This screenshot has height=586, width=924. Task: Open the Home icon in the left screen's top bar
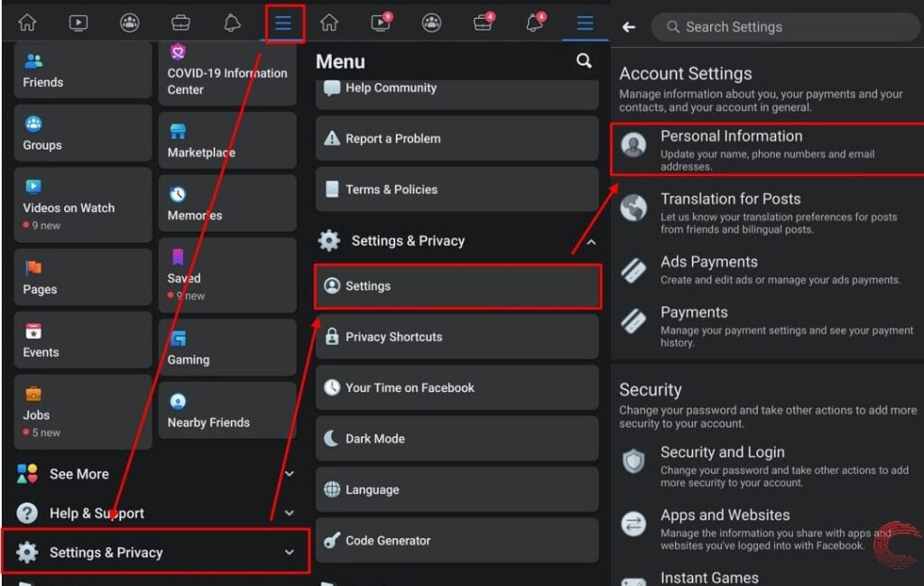pos(27,23)
